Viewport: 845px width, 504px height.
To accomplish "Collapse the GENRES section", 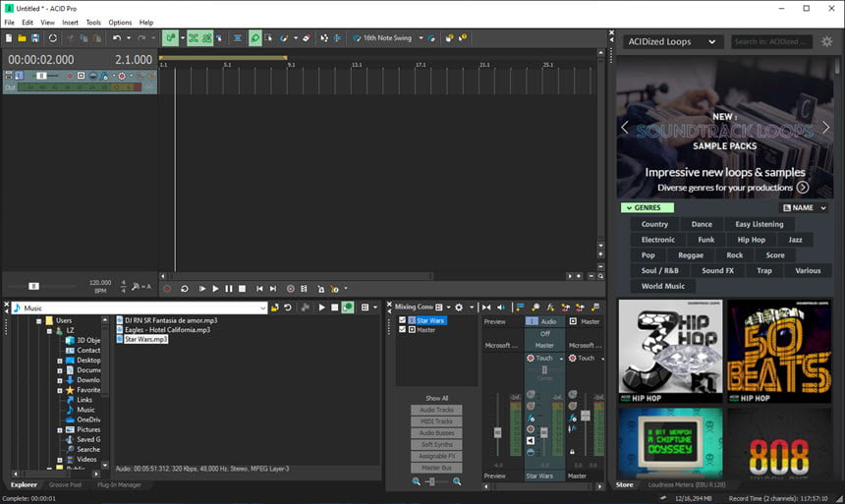I will pos(647,207).
